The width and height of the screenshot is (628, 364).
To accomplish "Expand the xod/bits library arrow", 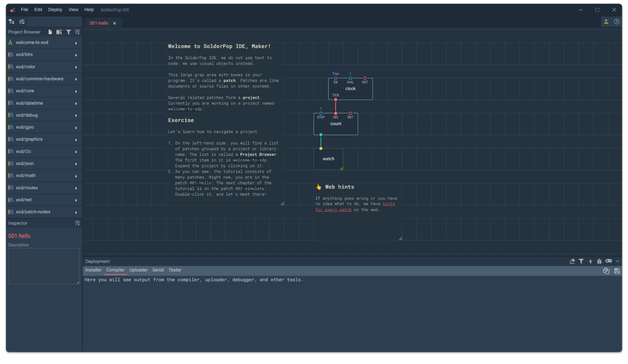I will tap(76, 55).
